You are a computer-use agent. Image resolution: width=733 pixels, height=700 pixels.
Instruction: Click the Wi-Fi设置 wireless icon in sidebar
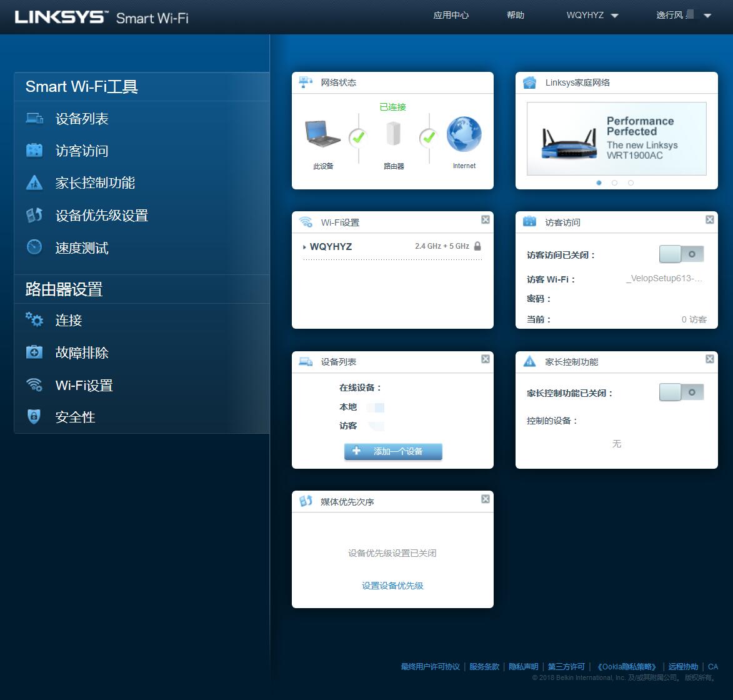pos(34,384)
